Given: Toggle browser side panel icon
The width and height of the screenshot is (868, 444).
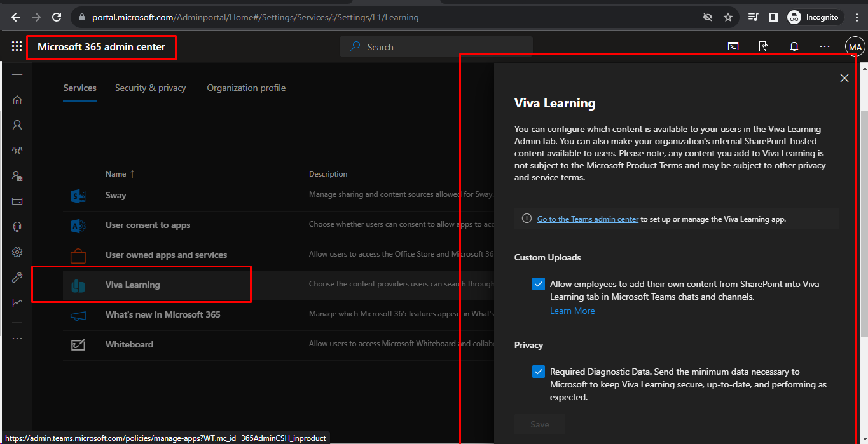Looking at the screenshot, I should (773, 17).
